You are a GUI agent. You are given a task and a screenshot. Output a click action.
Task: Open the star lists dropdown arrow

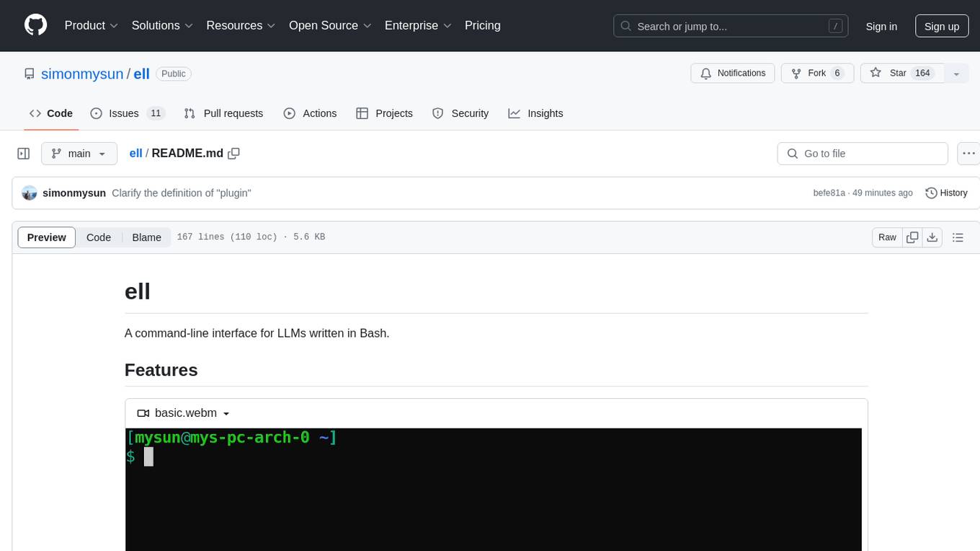coord(956,74)
